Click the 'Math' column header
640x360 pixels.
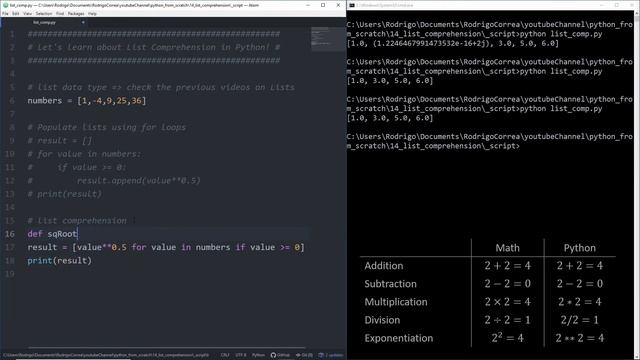coord(507,248)
